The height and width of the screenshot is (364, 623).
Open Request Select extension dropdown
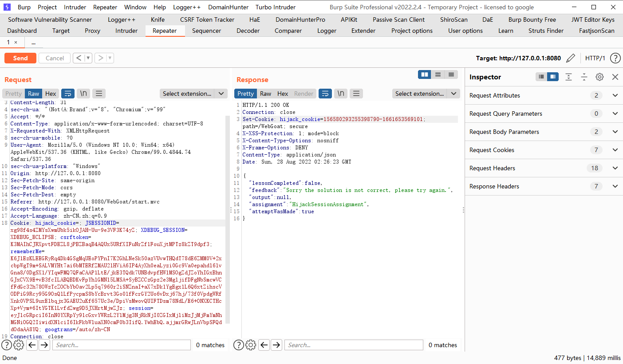(x=193, y=94)
